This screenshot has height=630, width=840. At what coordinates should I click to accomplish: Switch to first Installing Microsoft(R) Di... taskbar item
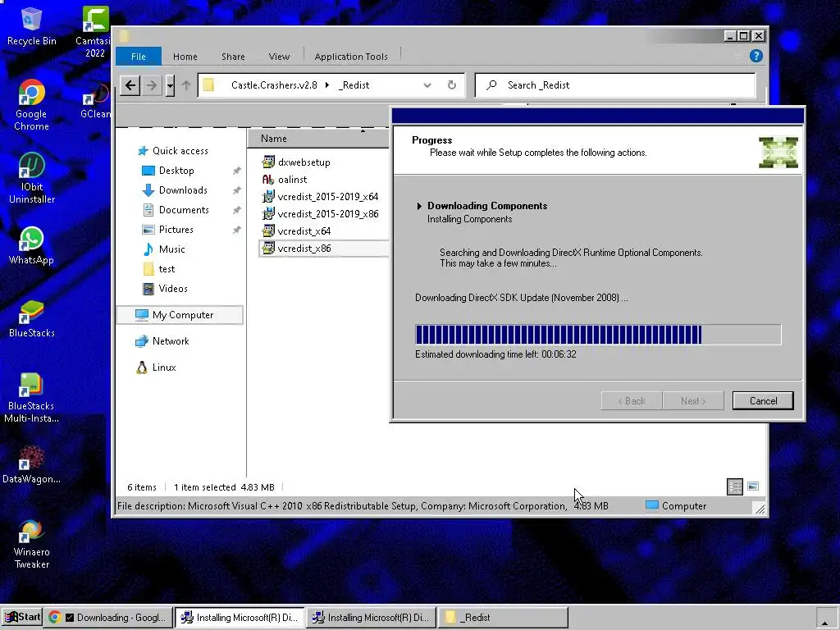pyautogui.click(x=240, y=617)
